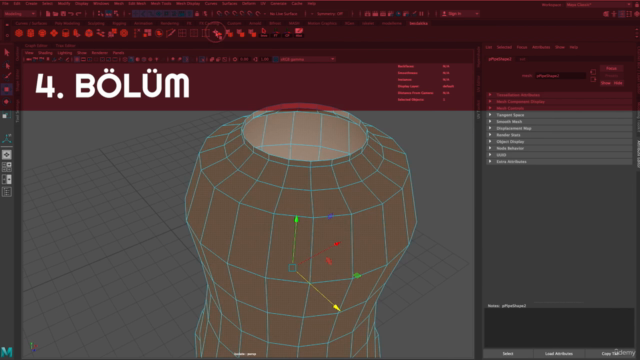640x360 pixels.
Task: Expand the Smooth Mesh section
Action: coord(559,122)
